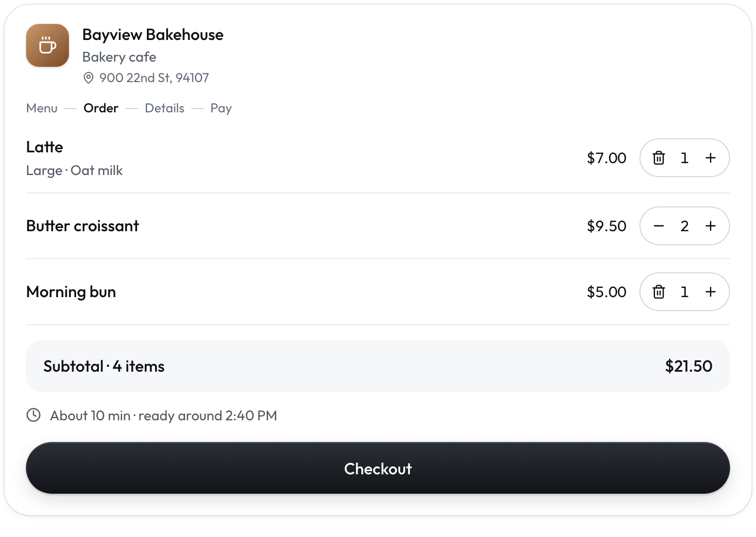Click the Morning bun item name
The height and width of the screenshot is (537, 756).
pos(71,292)
